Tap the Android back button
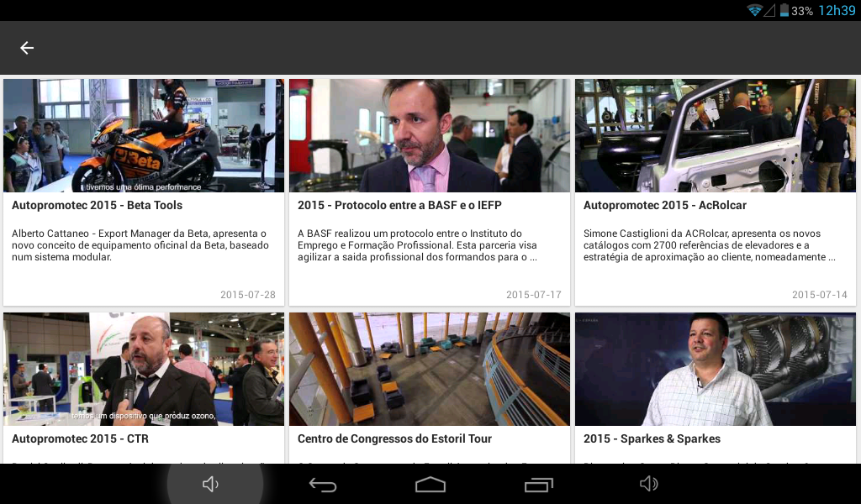The height and width of the screenshot is (504, 861). click(x=322, y=484)
